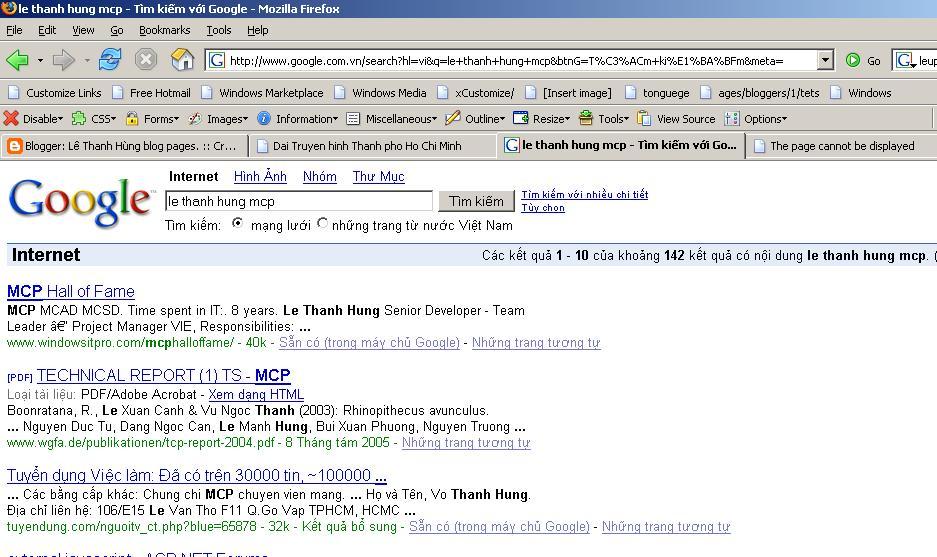Open the Help menu

pos(258,30)
